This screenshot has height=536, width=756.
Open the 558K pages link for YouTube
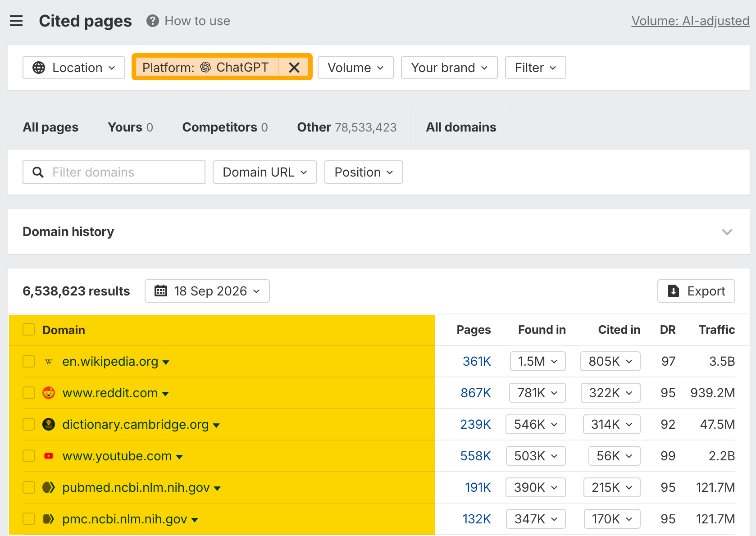click(475, 456)
